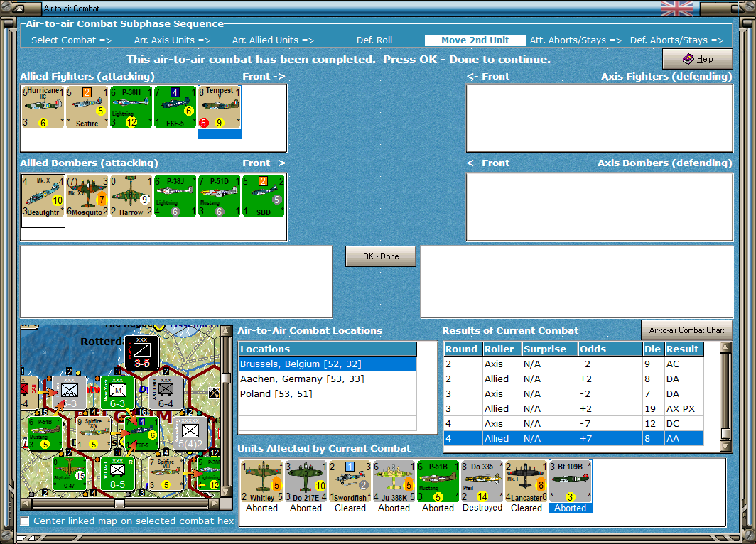Click the Arr. Axis Units subphase step
756x544 pixels.
point(172,40)
